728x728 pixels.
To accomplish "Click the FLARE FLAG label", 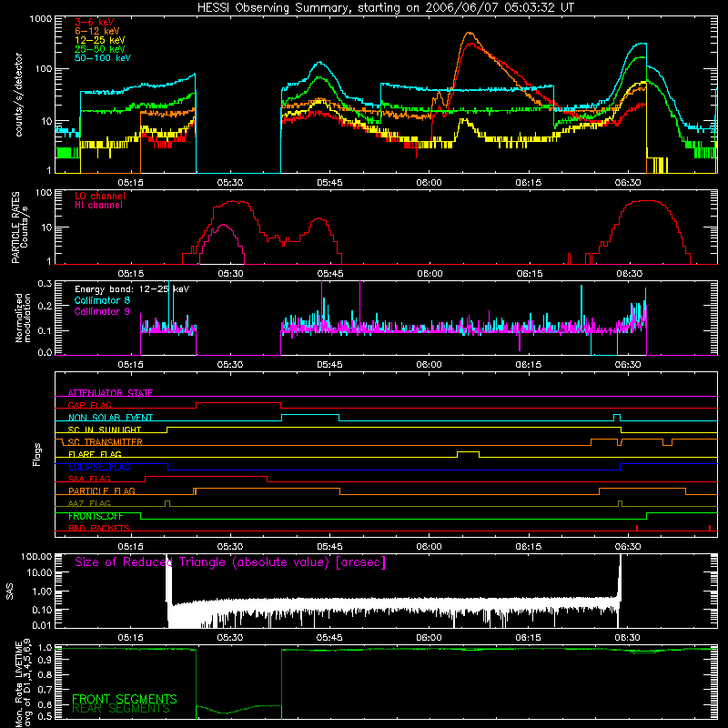I will pos(95,454).
